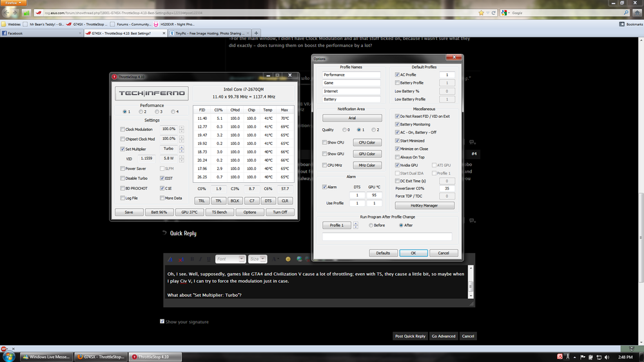Click the Quick Reply text area scrollbar
The height and width of the screenshot is (362, 644).
pyautogui.click(x=471, y=282)
